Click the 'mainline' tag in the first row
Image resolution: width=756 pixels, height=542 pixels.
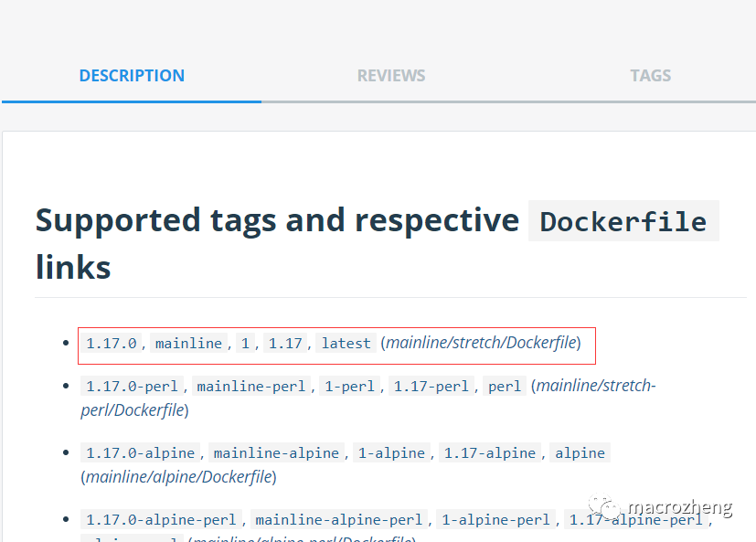coord(188,344)
